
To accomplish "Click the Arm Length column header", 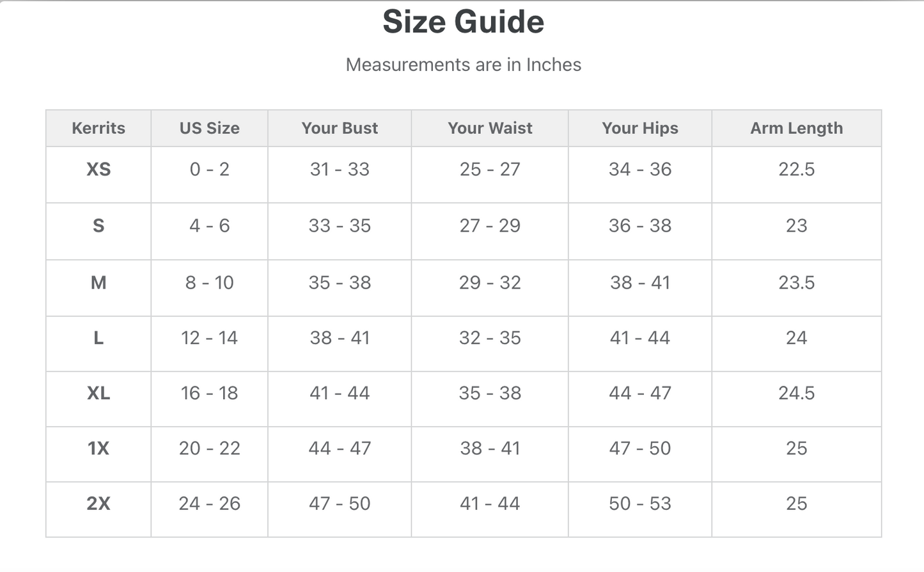I will pos(796,128).
